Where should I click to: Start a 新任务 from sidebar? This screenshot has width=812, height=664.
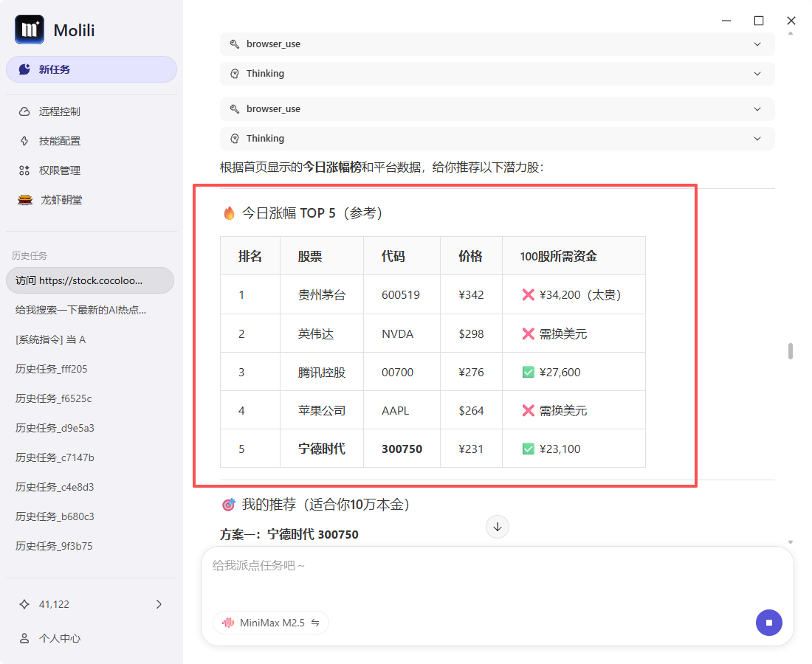[x=92, y=69]
